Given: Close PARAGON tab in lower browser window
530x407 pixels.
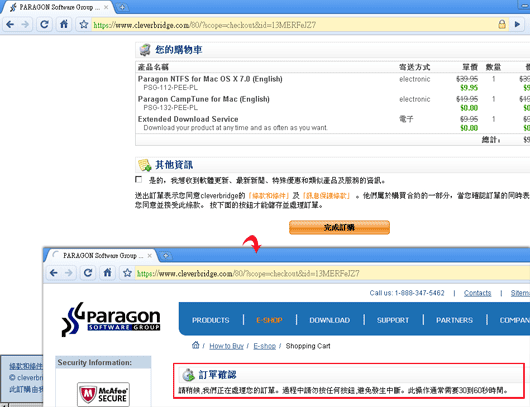Looking at the screenshot, I should pyautogui.click(x=149, y=256).
